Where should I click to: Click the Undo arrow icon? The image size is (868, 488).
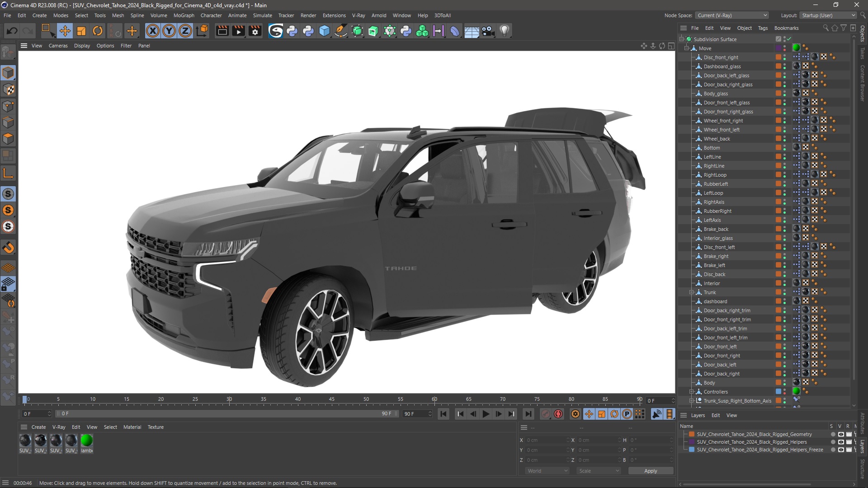pos(12,31)
